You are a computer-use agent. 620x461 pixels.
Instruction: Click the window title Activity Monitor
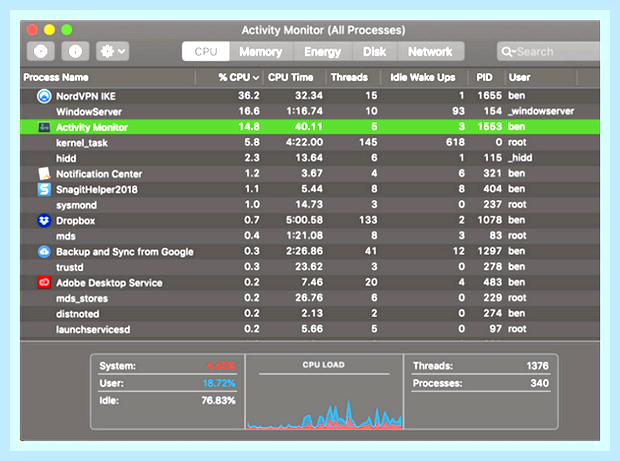point(323,30)
